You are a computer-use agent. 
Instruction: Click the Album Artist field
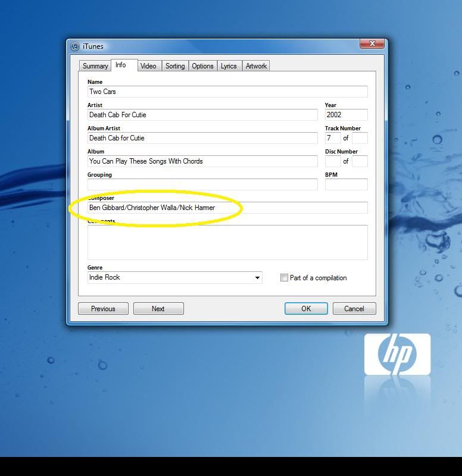202,138
